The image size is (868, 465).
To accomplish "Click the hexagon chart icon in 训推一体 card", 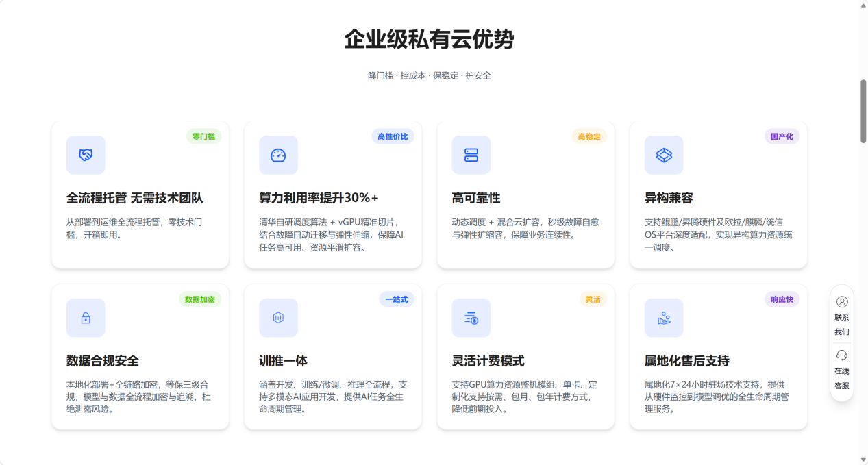I will point(278,318).
